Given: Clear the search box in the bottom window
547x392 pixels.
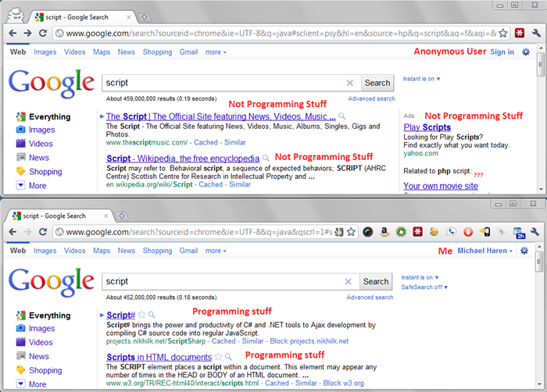Looking at the screenshot, I should click(348, 281).
